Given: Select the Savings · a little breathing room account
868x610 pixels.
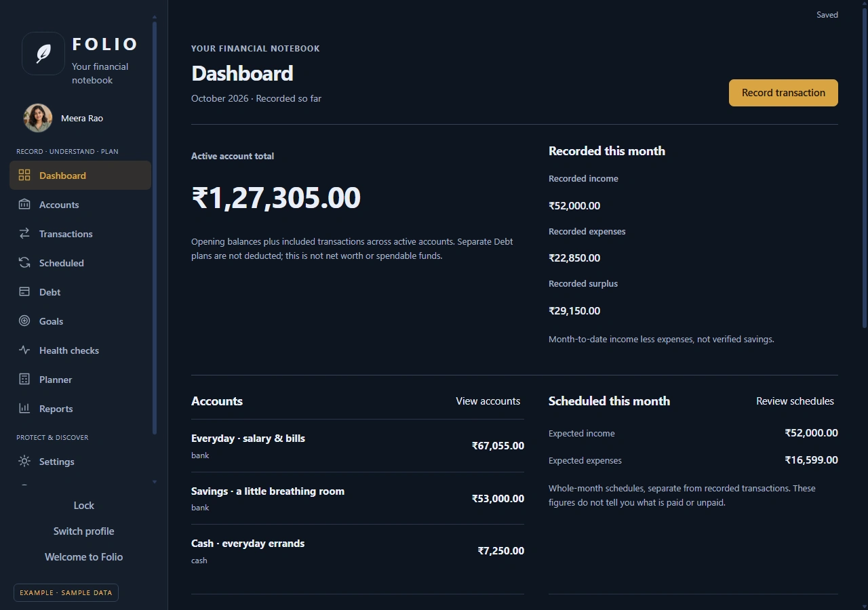Looking at the screenshot, I should (357, 498).
